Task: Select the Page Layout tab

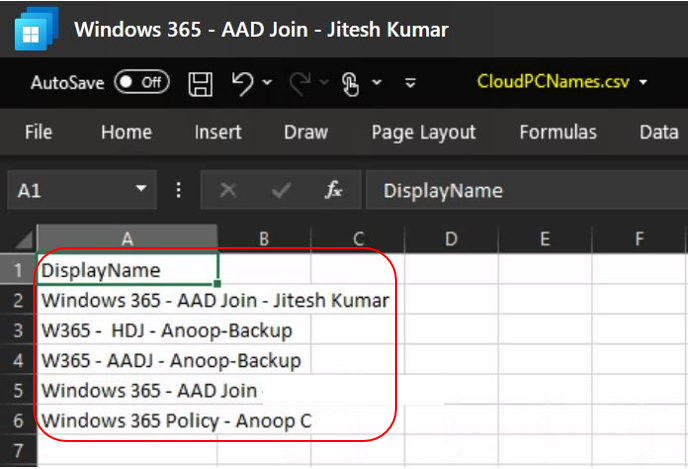Action: 424,132
